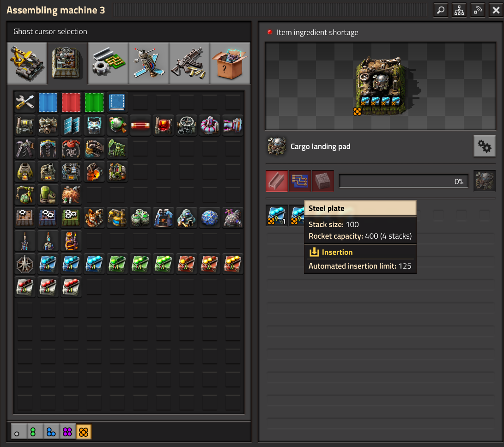
Task: Select the electric furnace item
Action: 71,172
